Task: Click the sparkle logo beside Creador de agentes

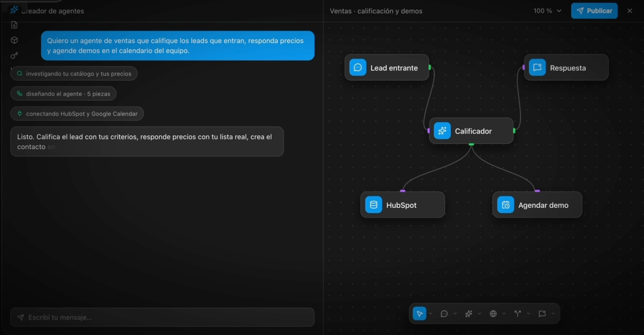Action: pos(14,10)
